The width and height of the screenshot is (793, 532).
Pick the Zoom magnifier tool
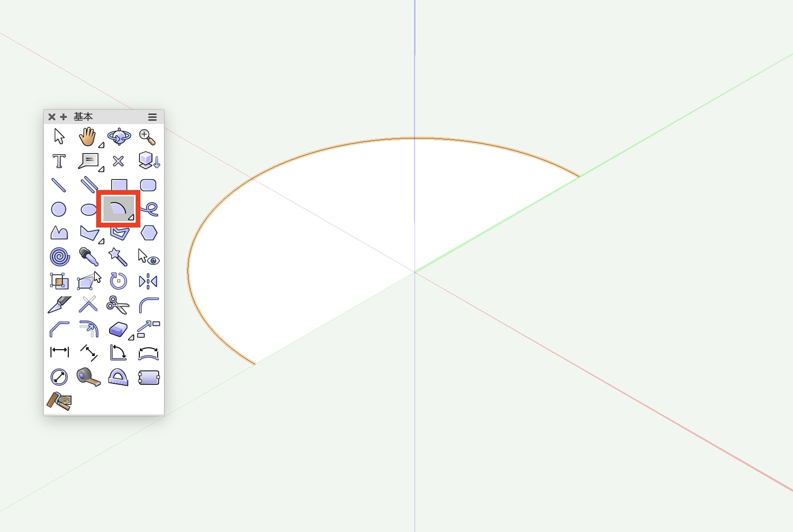tap(147, 137)
